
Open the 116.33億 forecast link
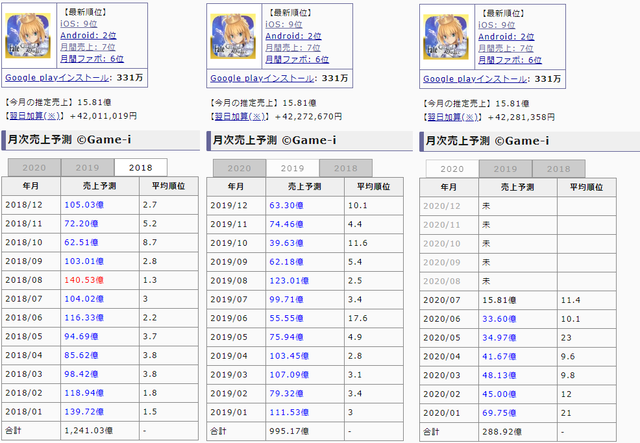tap(84, 318)
